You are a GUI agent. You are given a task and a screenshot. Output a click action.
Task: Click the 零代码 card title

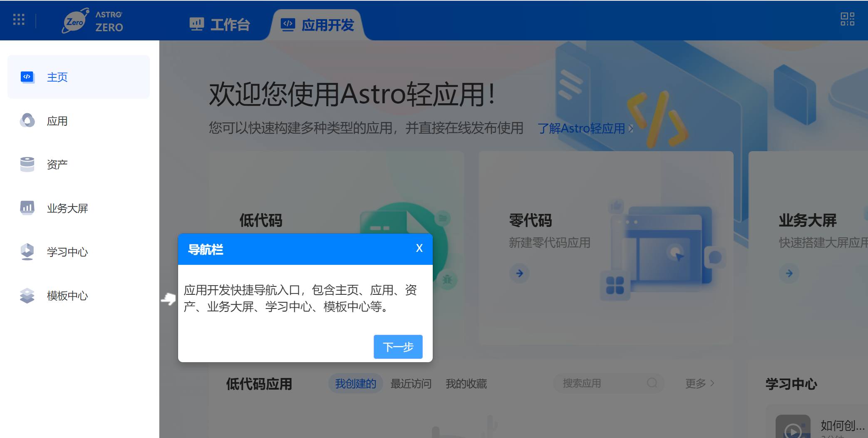tap(531, 220)
